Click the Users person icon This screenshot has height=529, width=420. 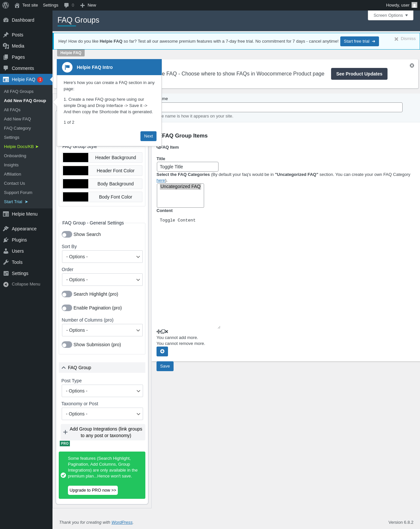(x=6, y=251)
